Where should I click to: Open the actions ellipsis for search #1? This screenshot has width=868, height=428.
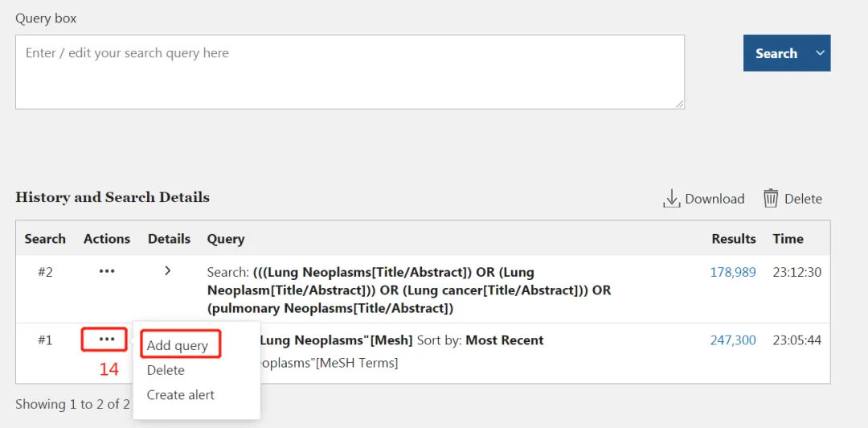[x=106, y=339]
